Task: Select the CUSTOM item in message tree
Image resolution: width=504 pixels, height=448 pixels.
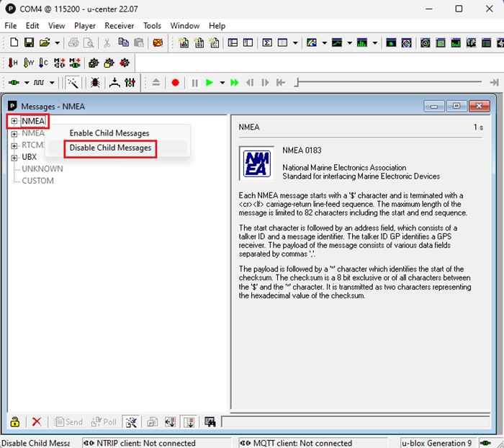Action: [37, 181]
